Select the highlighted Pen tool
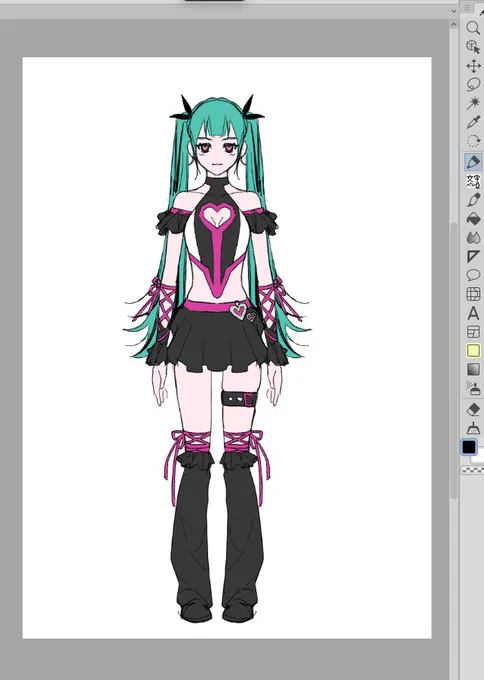 click(x=473, y=162)
